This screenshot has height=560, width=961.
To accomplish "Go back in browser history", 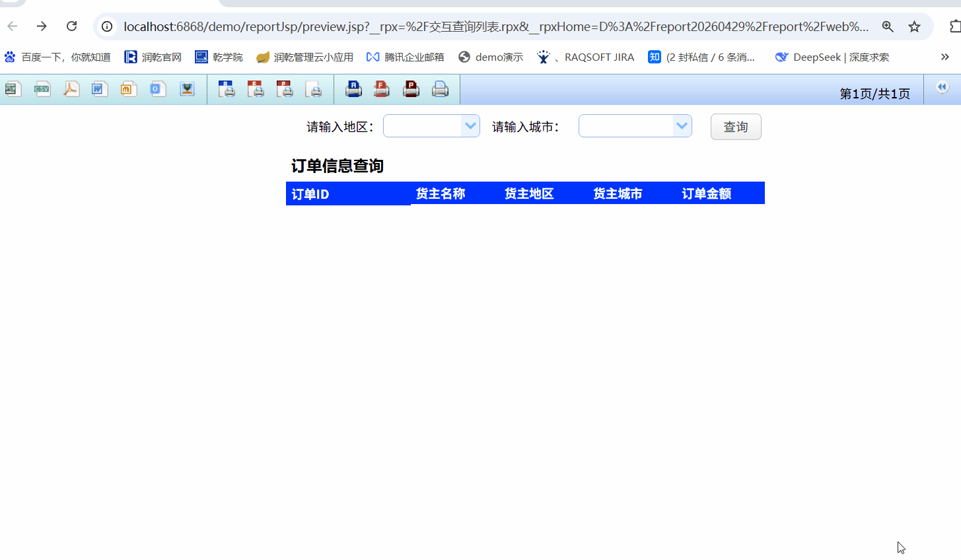I will [x=13, y=26].
